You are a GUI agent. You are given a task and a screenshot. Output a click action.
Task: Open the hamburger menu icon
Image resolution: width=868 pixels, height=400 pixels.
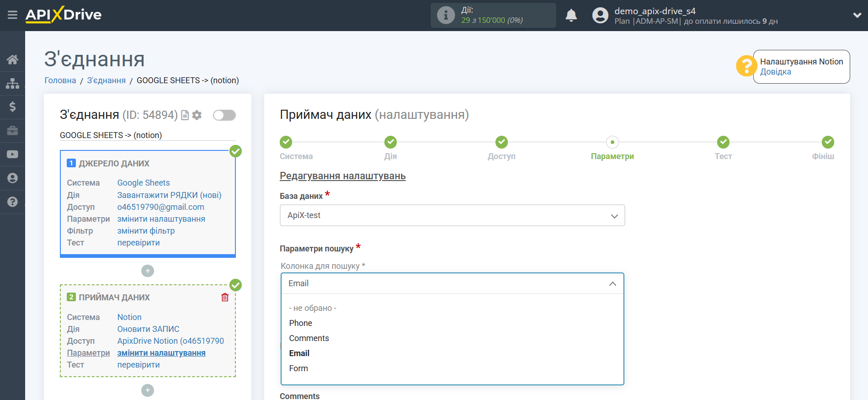pos(12,15)
